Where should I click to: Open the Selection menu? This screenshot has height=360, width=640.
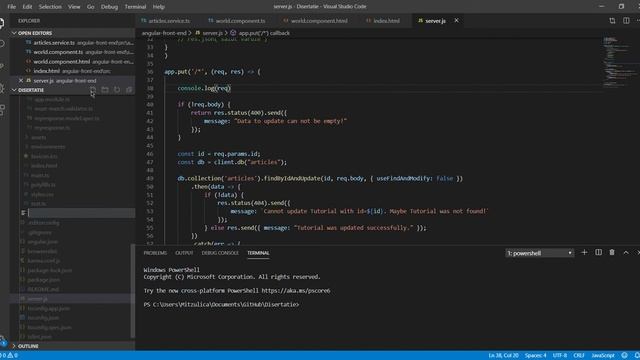tap(50, 7)
